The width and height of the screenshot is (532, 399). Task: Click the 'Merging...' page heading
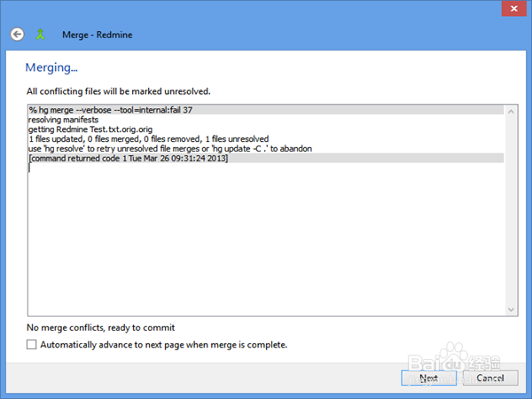pos(51,67)
